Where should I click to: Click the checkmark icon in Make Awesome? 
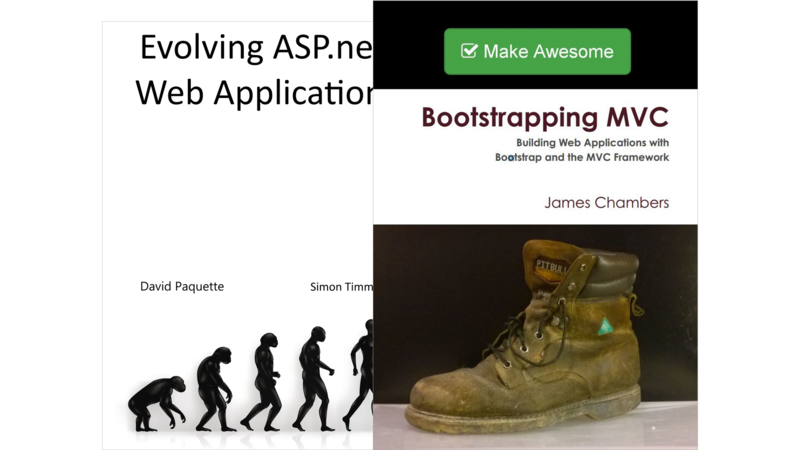(469, 51)
